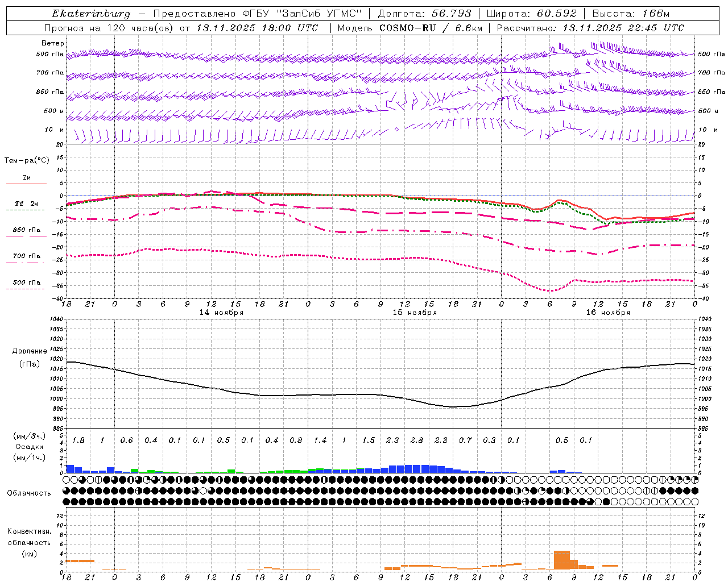The height and width of the screenshot is (582, 728).
Task: Click the 'Конвективн.' convective label
Action: (29, 531)
